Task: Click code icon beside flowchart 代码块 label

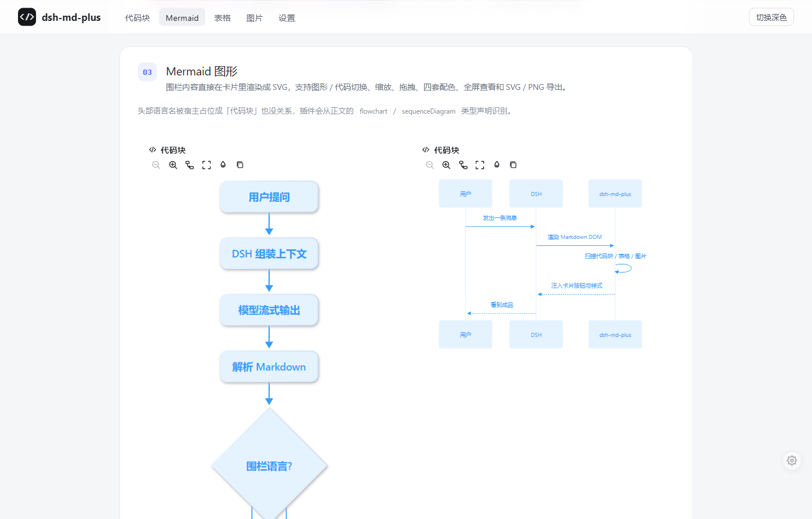Action: [x=153, y=150]
